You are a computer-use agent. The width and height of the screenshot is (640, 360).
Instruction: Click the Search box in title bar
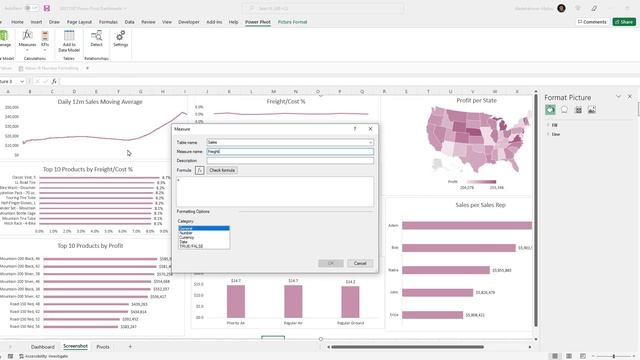click(324, 8)
